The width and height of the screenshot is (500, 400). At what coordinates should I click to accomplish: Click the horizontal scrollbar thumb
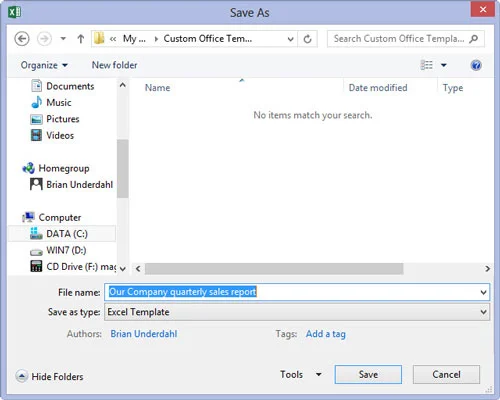click(x=274, y=269)
